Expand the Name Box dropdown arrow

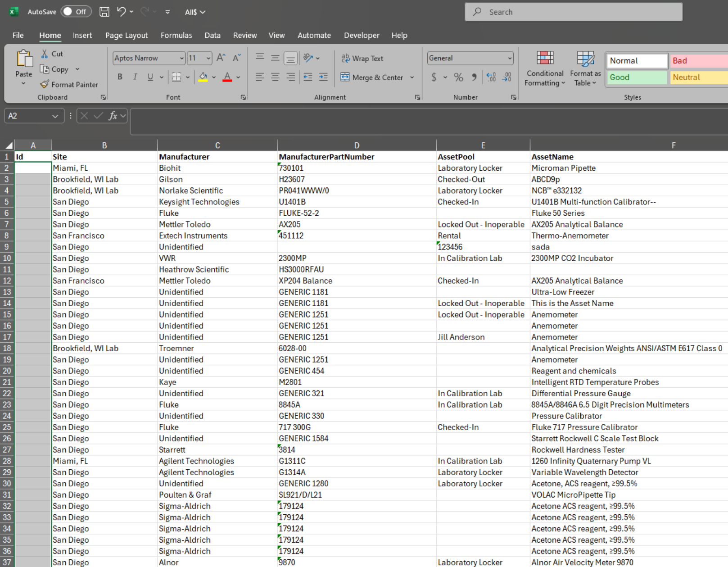(x=55, y=116)
